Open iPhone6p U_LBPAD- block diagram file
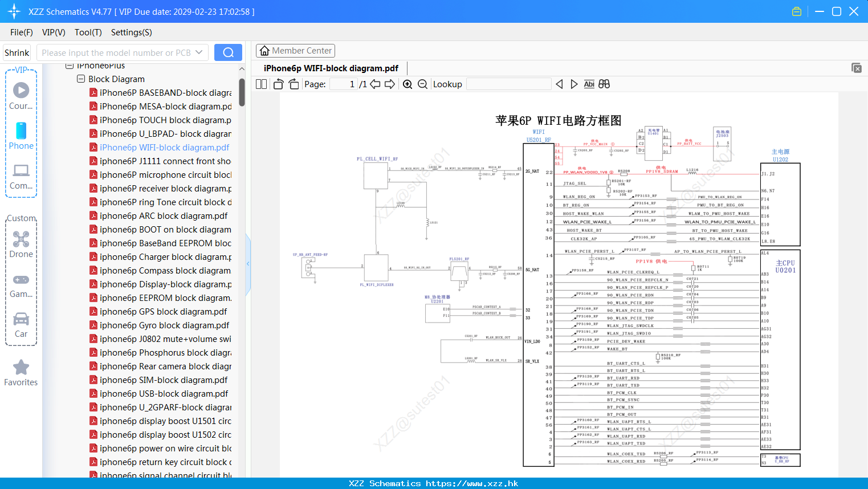The height and width of the screenshot is (489, 868). (x=160, y=133)
